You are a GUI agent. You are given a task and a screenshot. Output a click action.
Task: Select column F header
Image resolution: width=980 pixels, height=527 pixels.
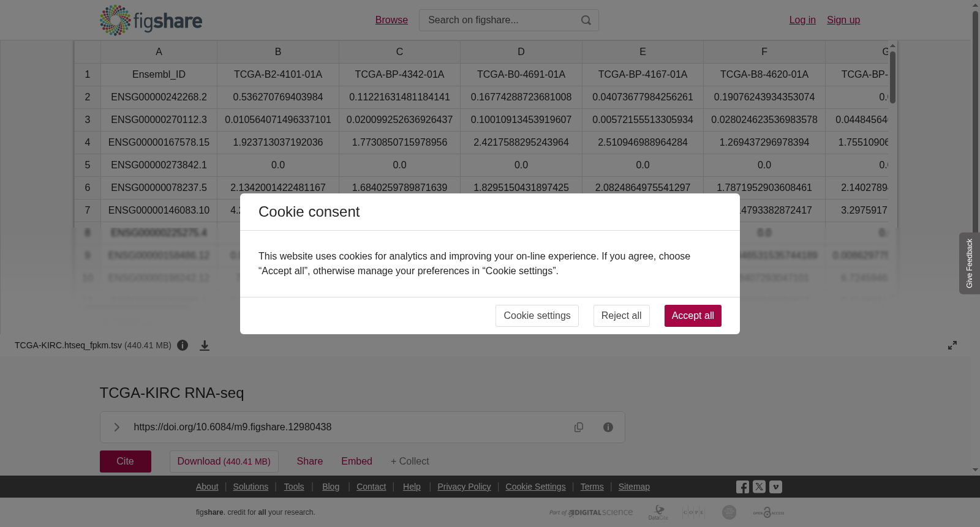[x=764, y=52]
